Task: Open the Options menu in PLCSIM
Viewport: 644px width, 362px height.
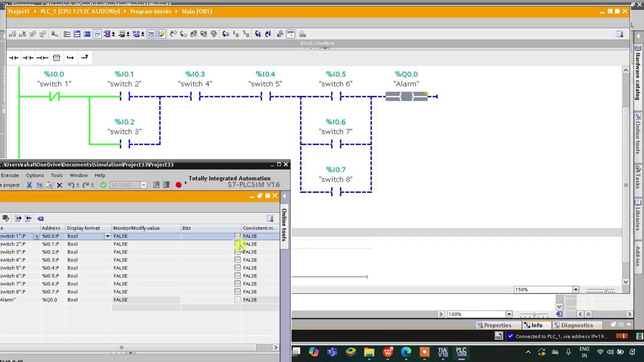Action: (x=35, y=175)
